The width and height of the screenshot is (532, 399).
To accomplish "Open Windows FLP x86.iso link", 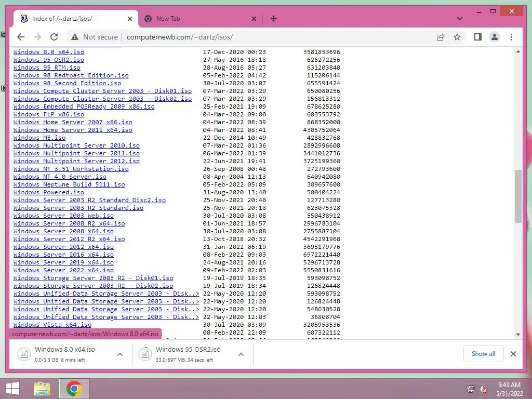I will click(49, 114).
